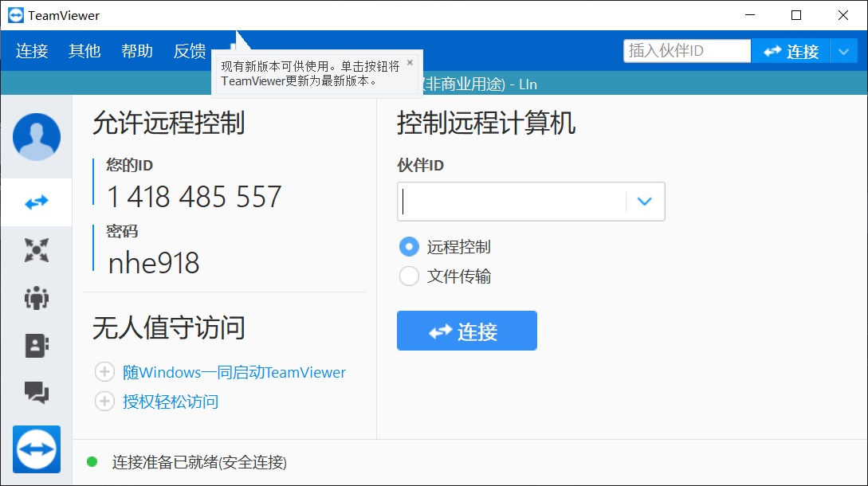The image size is (868, 486).
Task: Select the Remote Control sidebar arrows icon
Action: click(37, 202)
